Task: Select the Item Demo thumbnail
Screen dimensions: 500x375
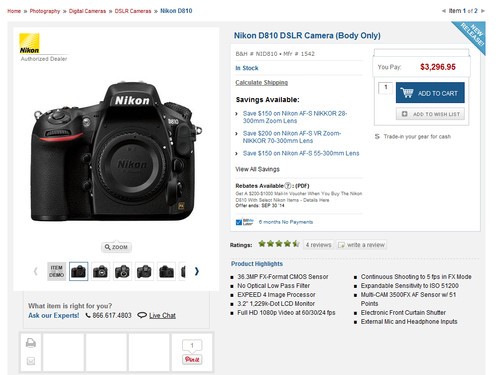Action: pyautogui.click(x=56, y=271)
